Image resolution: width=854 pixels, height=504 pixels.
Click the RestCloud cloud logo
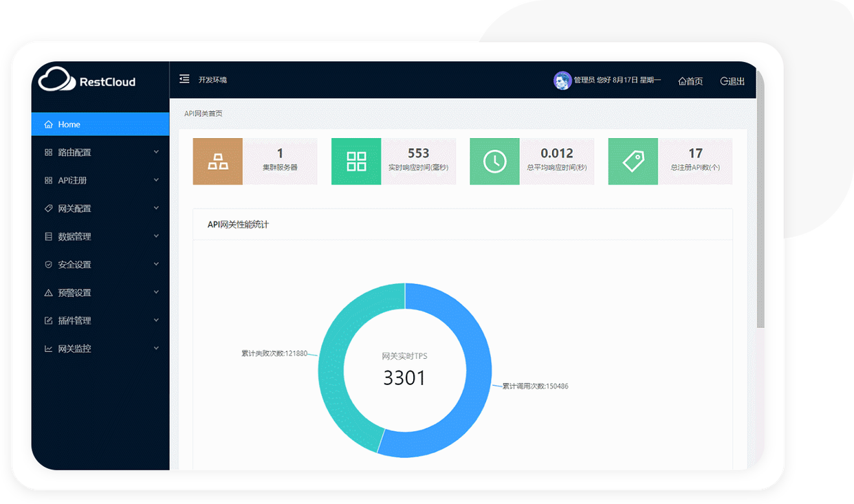coord(57,79)
